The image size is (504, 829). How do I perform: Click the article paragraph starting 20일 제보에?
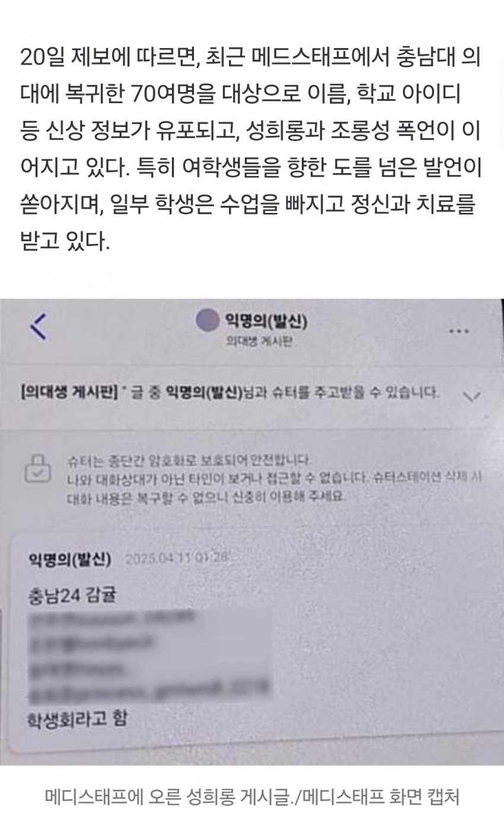(251, 150)
